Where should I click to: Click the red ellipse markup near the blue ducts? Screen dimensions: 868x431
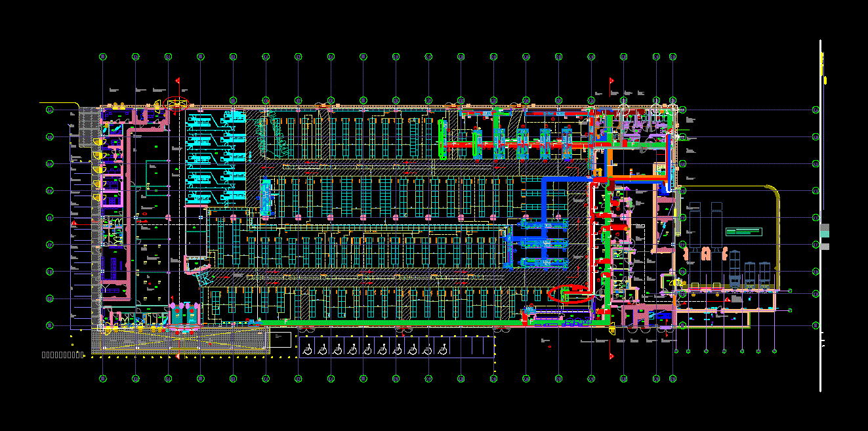(569, 294)
